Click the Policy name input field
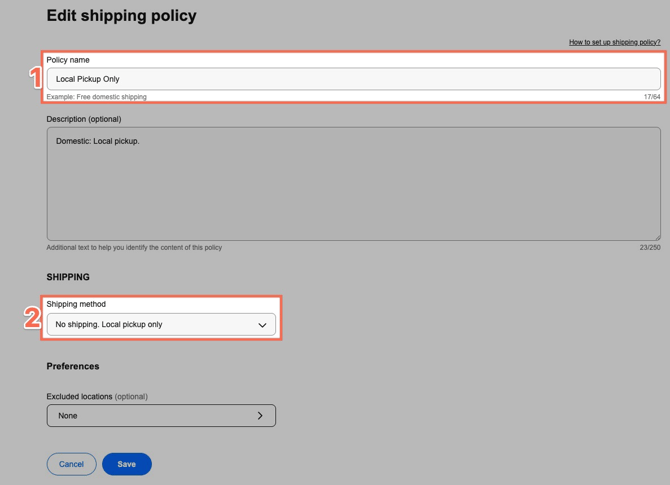 353,79
